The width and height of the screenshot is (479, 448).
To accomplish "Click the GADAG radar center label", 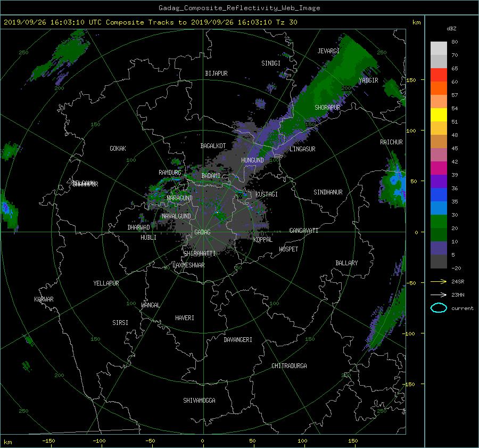I will coord(202,232).
